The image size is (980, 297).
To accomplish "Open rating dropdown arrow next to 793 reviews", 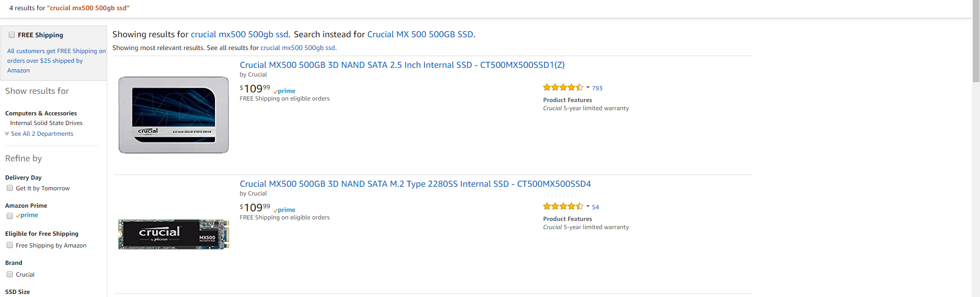I will click(x=588, y=88).
